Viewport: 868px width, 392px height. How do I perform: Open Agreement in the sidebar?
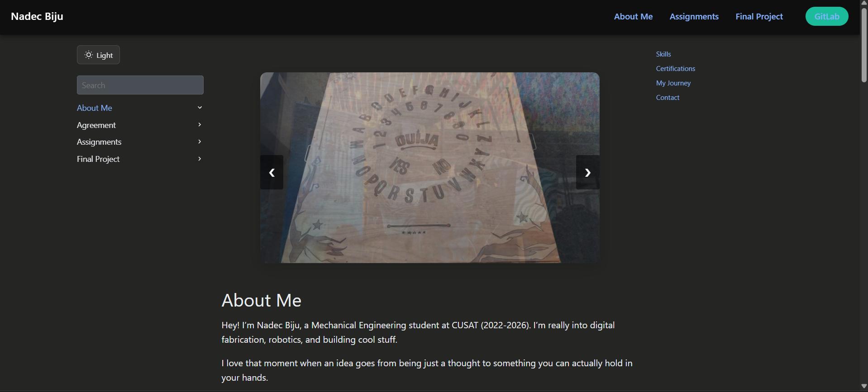pos(96,125)
